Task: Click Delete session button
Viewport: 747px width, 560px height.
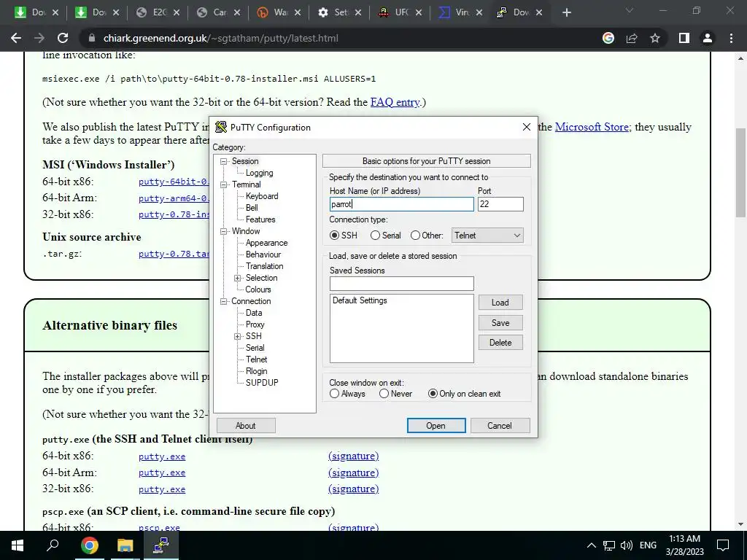Action: [x=500, y=343]
